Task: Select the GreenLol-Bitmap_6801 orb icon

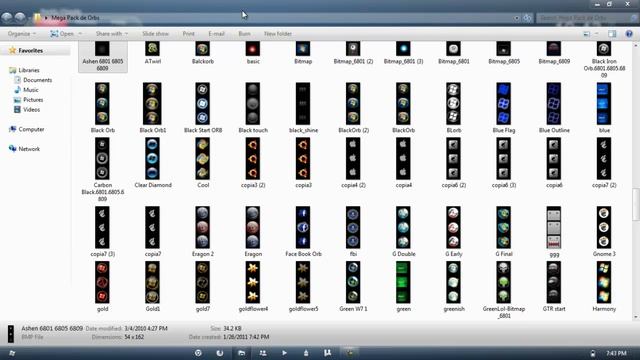Action: (504, 282)
